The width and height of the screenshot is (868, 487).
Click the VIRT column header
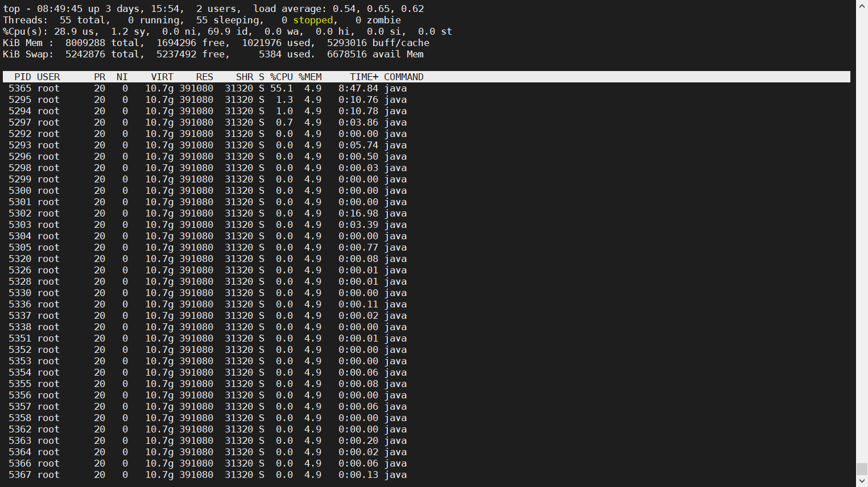click(162, 77)
